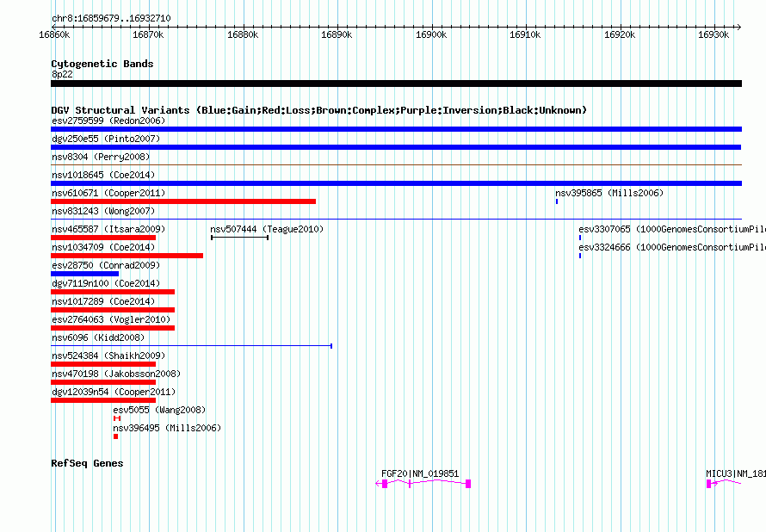
Task: Click the FGF20 gene model glyph
Action: 423,484
